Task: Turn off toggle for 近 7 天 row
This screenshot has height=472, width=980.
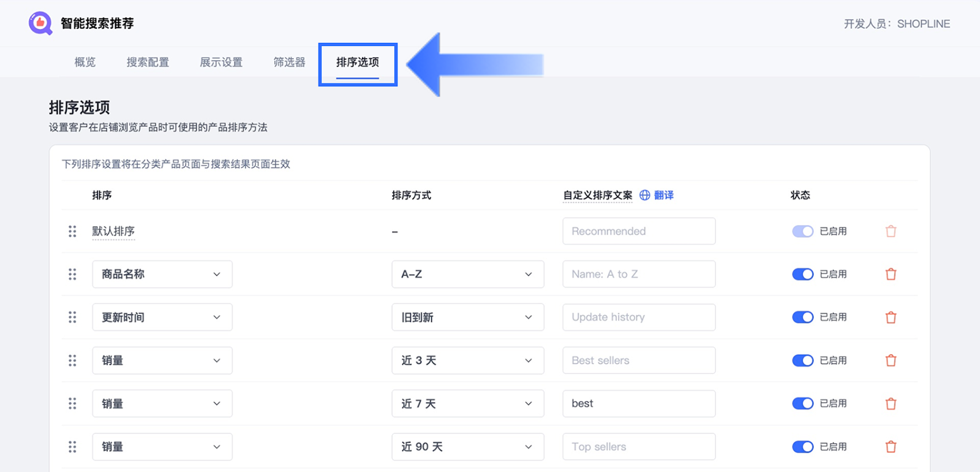Action: click(802, 403)
